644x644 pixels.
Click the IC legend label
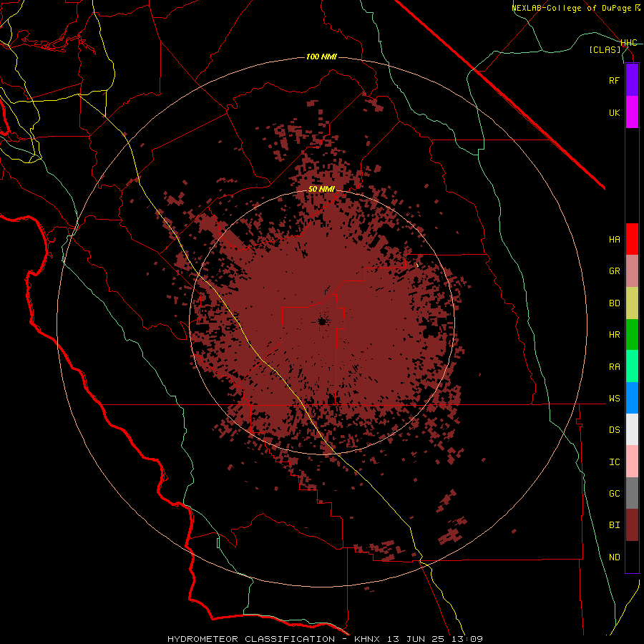[614, 462]
